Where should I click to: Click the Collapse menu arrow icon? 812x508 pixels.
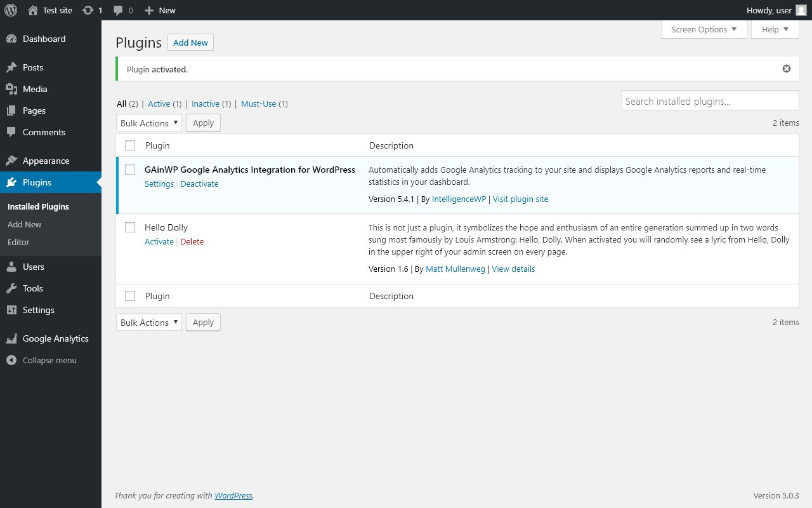[11, 360]
